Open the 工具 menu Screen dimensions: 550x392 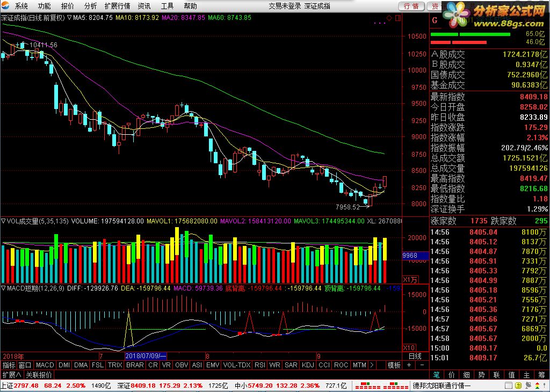(168, 6)
